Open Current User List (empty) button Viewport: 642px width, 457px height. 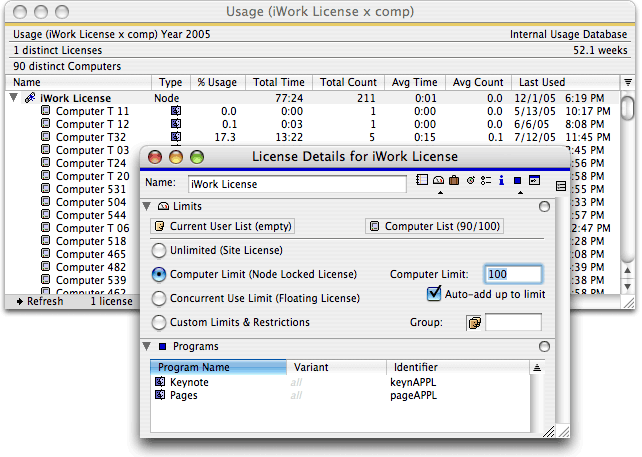[223, 226]
